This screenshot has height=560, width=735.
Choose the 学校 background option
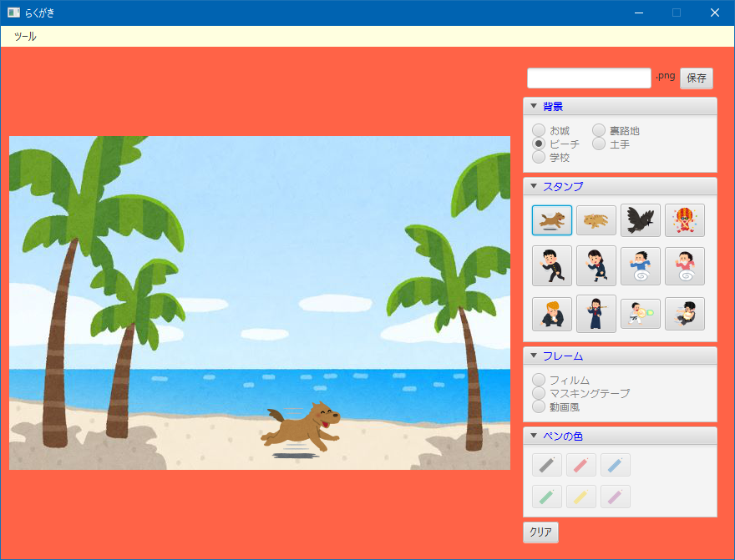click(x=540, y=157)
